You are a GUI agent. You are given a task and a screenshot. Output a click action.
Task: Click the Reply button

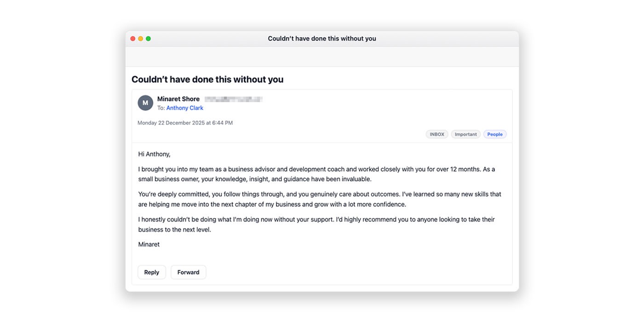[151, 272]
